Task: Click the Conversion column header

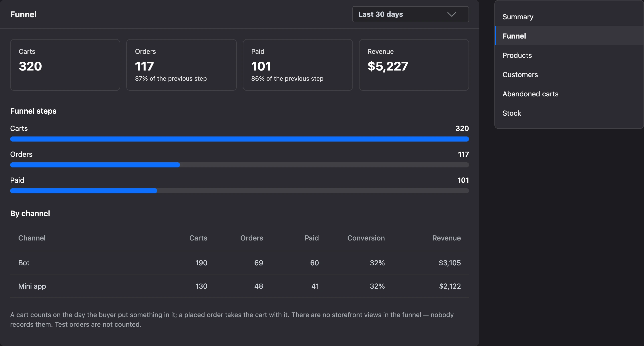Action: 366,238
